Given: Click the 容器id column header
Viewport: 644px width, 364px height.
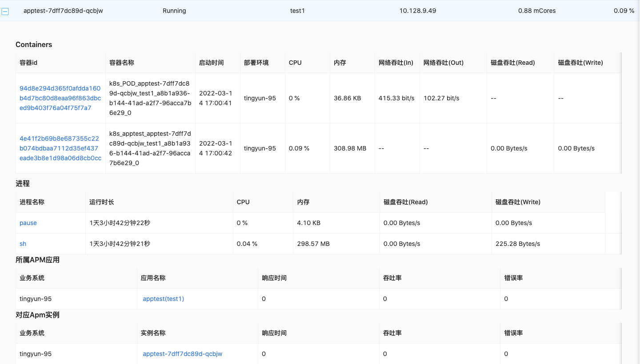Looking at the screenshot, I should pyautogui.click(x=28, y=63).
